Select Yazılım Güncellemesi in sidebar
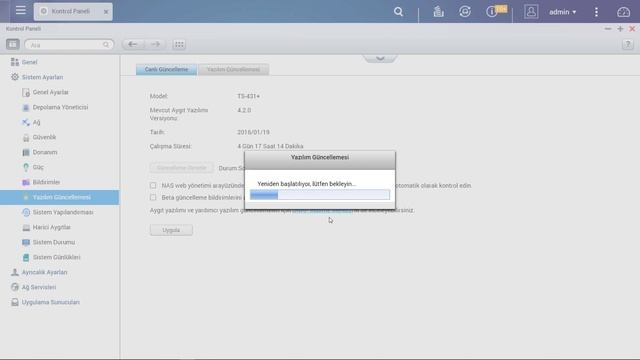Viewport: 640px width, 360px height. [60, 197]
